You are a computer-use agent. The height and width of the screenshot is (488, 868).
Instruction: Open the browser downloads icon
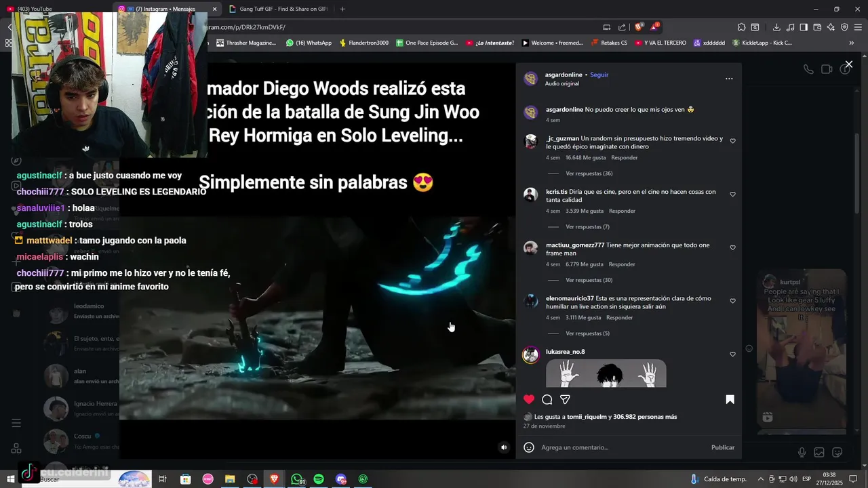coord(776,27)
